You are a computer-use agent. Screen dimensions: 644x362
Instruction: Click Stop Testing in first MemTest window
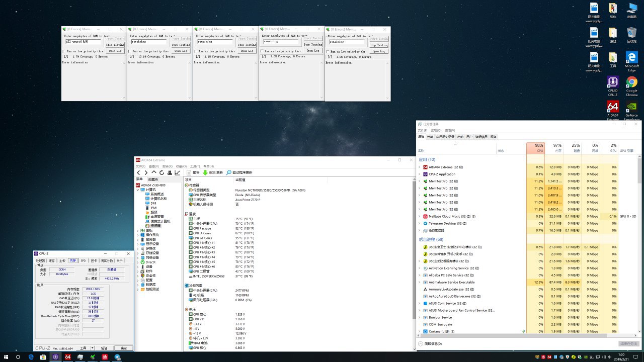[x=115, y=45]
